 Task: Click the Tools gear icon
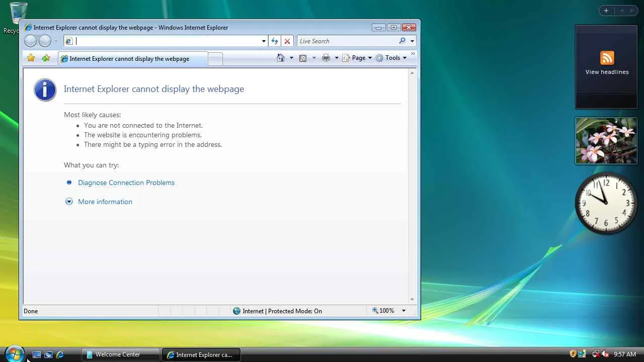click(379, 58)
